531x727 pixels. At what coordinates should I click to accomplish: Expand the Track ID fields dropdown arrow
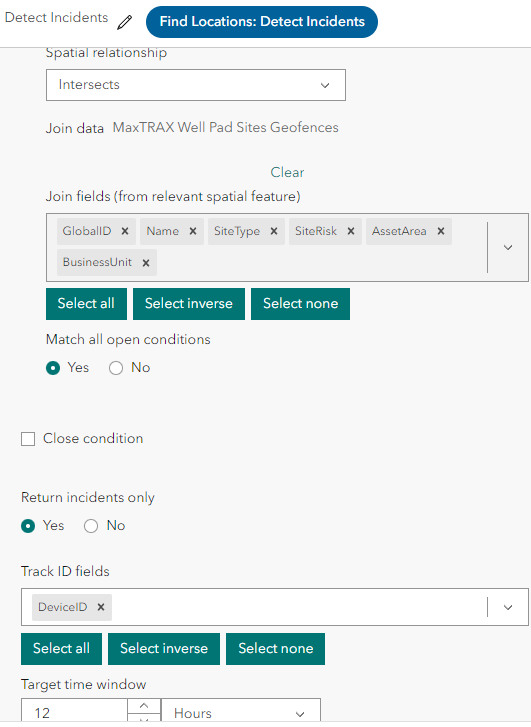click(x=508, y=607)
